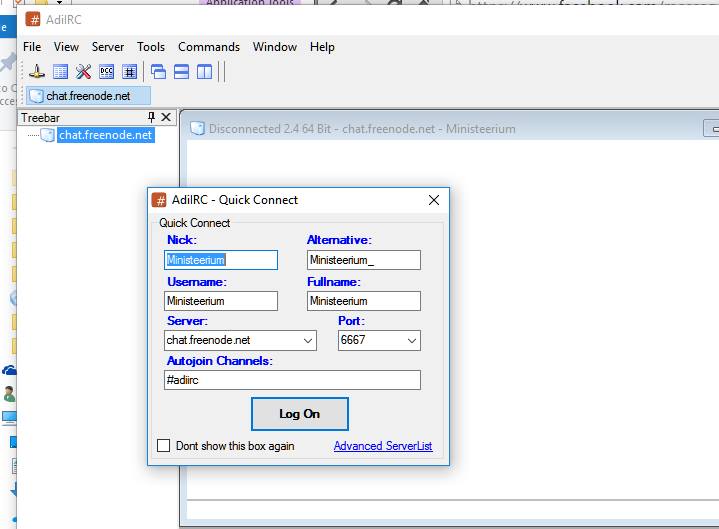Click the server icon beside chat.freenode.net in Treebar
The width and height of the screenshot is (719, 529).
point(48,135)
